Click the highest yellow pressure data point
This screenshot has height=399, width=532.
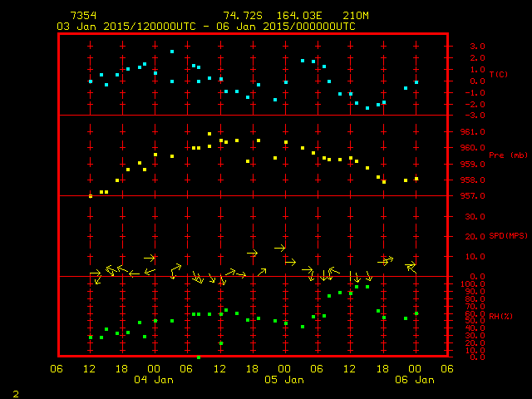click(209, 134)
